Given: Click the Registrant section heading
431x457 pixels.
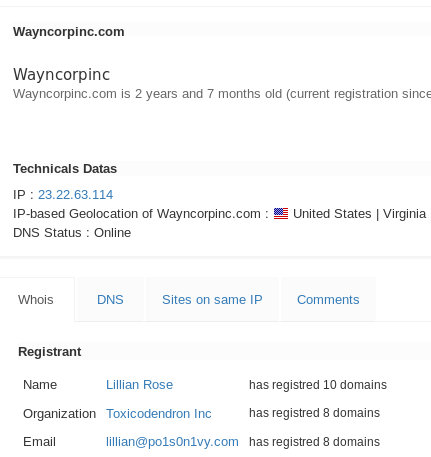Looking at the screenshot, I should pyautogui.click(x=50, y=352).
